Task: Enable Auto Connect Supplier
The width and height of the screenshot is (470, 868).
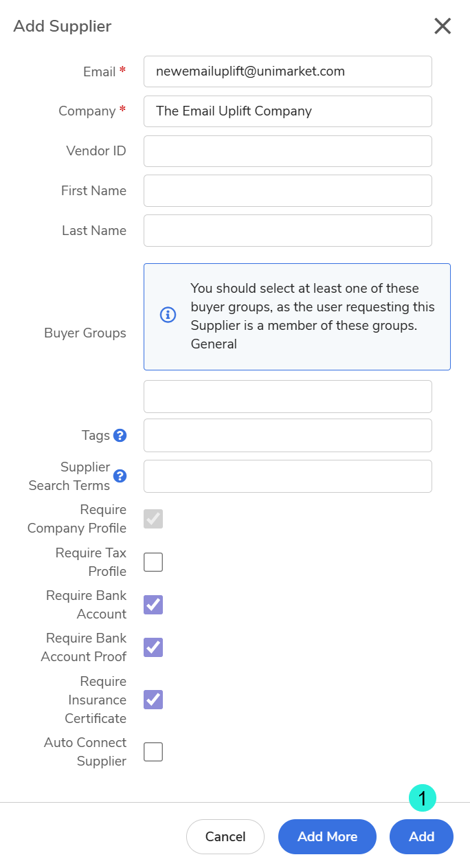Action: tap(153, 752)
